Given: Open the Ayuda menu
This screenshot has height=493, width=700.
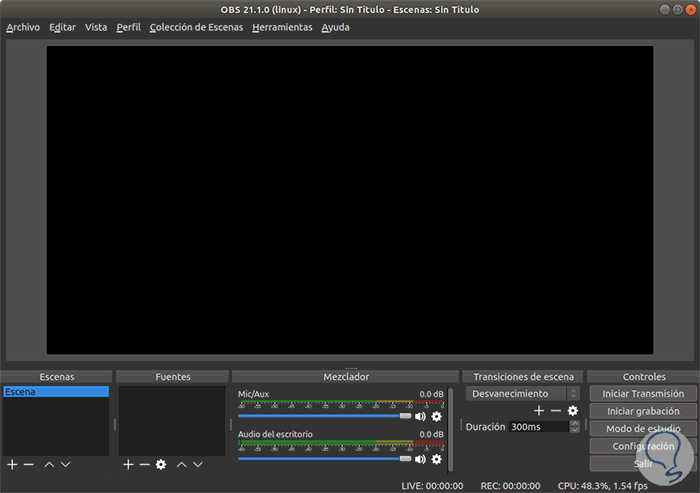Looking at the screenshot, I should [x=335, y=27].
